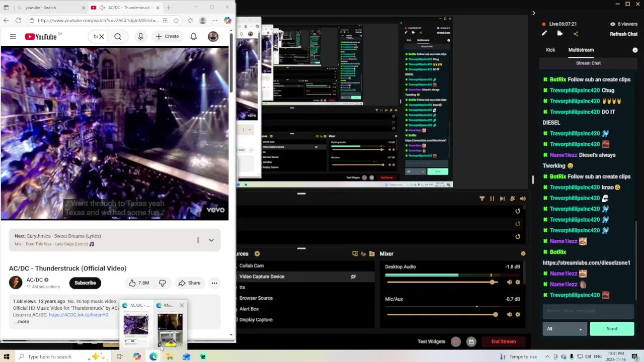Click End Stream button
This screenshot has width=644, height=362.
pos(503,342)
